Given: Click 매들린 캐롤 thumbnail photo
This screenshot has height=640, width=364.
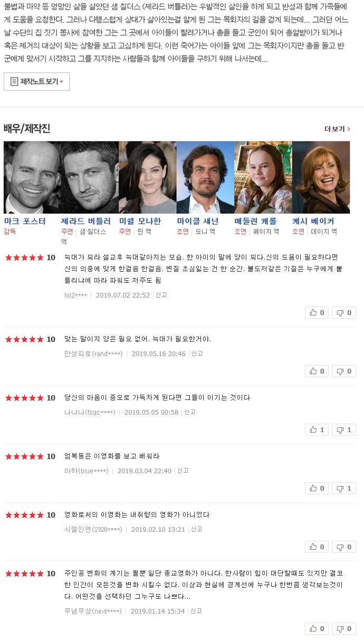Looking at the screenshot, I should 263,177.
